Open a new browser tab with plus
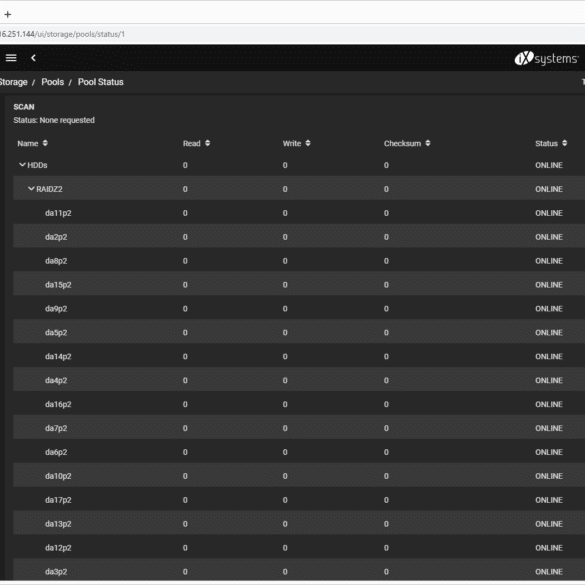585x585 pixels. [8, 15]
